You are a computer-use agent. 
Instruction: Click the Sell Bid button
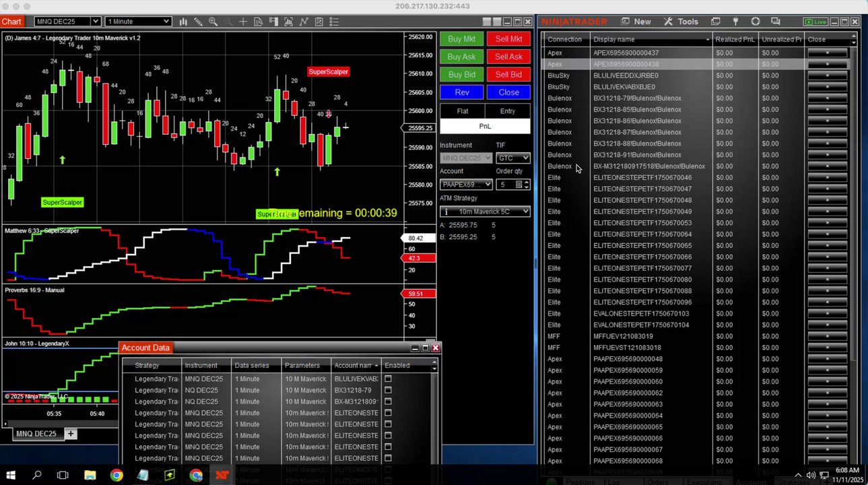[x=508, y=74]
